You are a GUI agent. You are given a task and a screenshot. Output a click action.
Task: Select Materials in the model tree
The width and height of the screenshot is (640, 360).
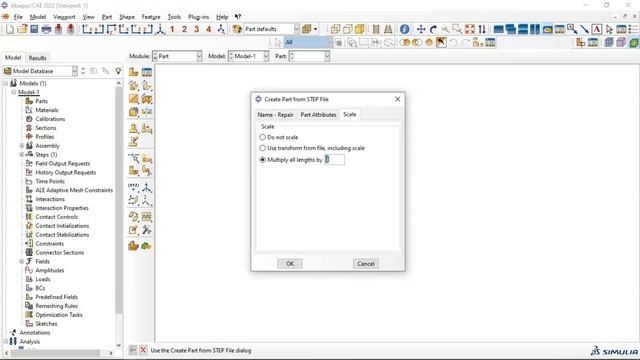tap(47, 110)
